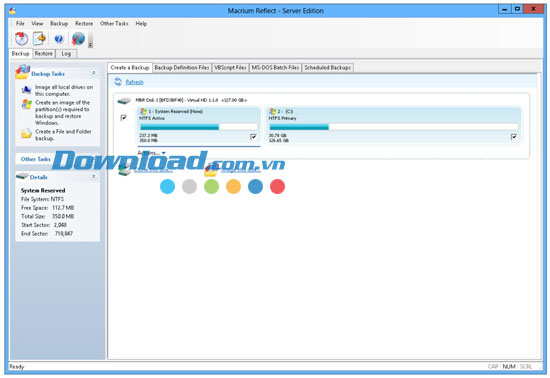Image resolution: width=550 pixels, height=378 pixels.
Task: Select the Create a Backup tab
Action: pos(130,68)
